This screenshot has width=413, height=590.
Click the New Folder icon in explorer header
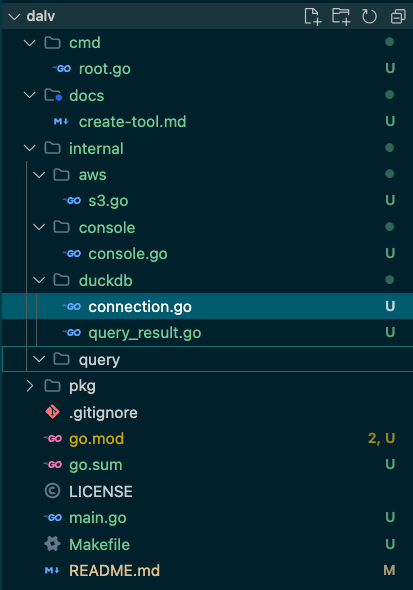(x=341, y=17)
